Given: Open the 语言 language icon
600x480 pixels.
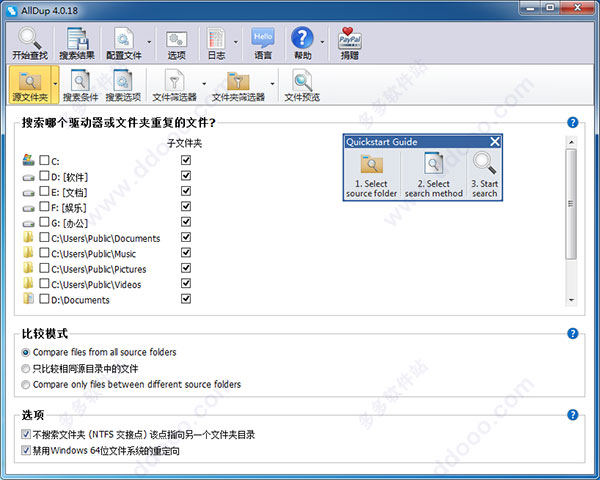Looking at the screenshot, I should click(x=263, y=44).
